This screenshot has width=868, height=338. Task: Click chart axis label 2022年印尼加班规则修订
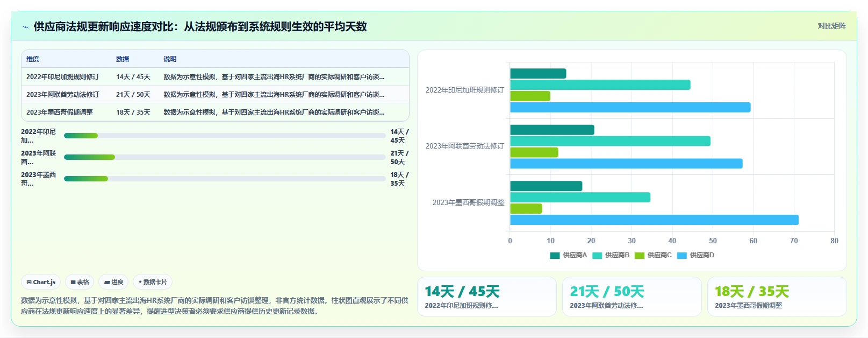point(465,90)
